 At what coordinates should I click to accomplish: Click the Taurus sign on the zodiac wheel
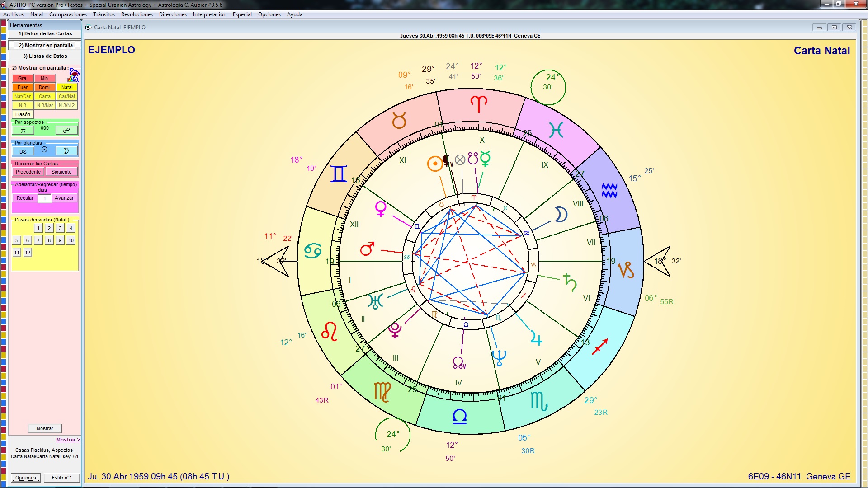click(399, 121)
